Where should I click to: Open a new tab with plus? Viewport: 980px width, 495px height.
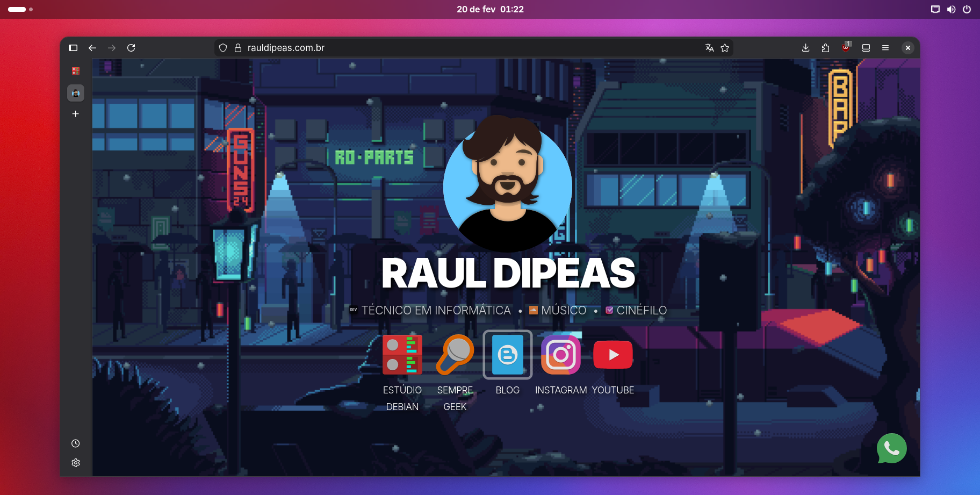[x=76, y=114]
